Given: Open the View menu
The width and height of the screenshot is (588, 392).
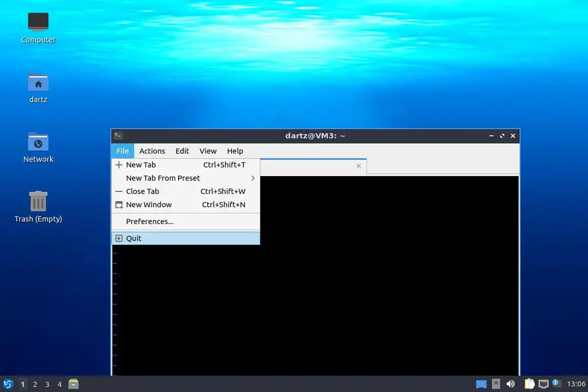Looking at the screenshot, I should pos(208,151).
